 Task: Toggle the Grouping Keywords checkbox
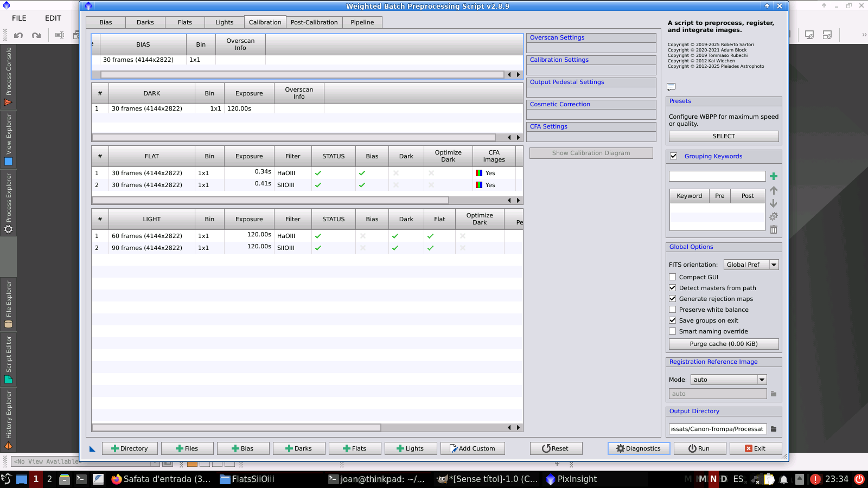click(674, 156)
